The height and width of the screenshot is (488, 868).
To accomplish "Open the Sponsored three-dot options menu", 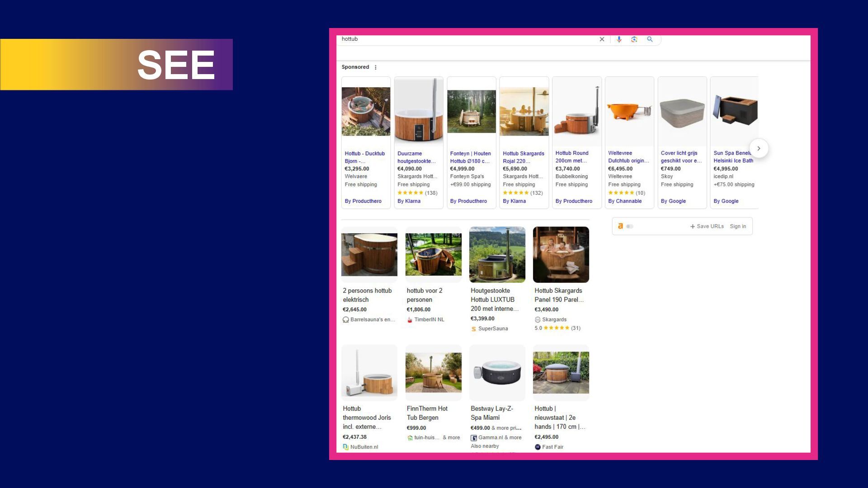I will point(376,67).
